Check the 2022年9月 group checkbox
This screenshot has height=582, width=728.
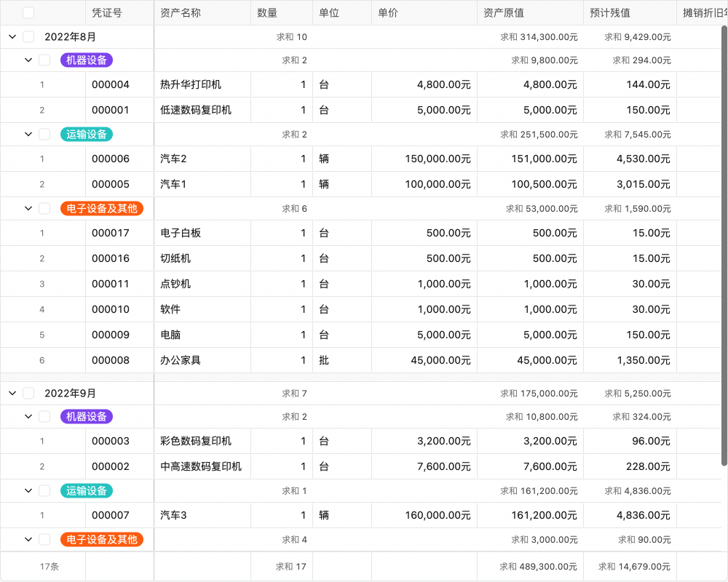tap(28, 393)
